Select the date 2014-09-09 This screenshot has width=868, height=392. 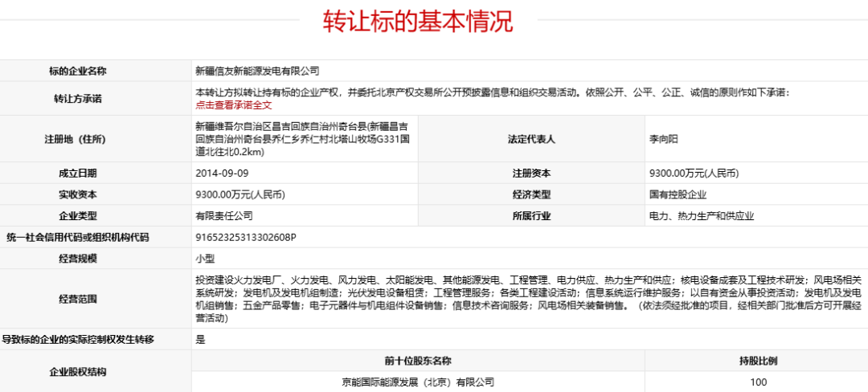[x=223, y=173]
